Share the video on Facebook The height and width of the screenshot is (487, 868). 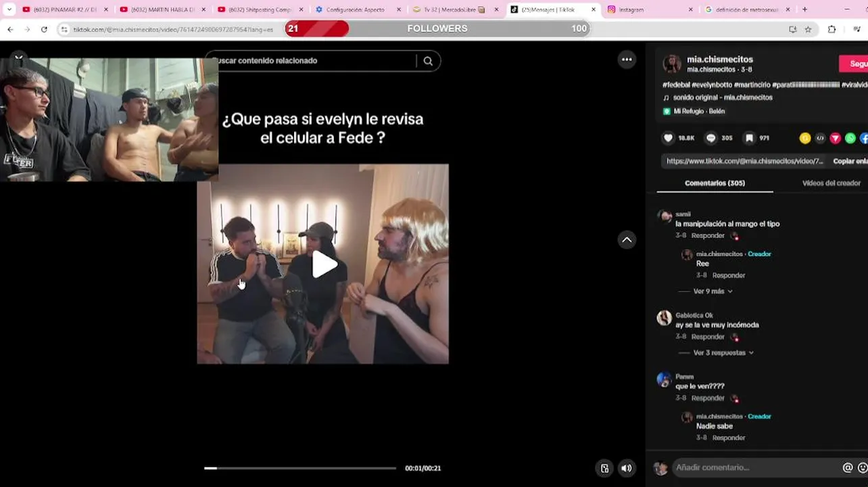click(864, 138)
